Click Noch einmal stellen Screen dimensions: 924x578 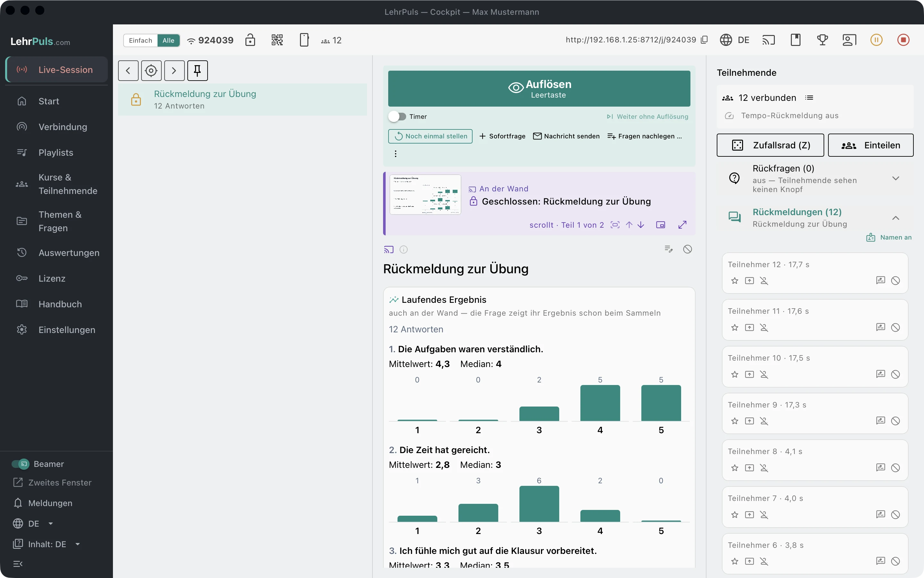pos(430,136)
